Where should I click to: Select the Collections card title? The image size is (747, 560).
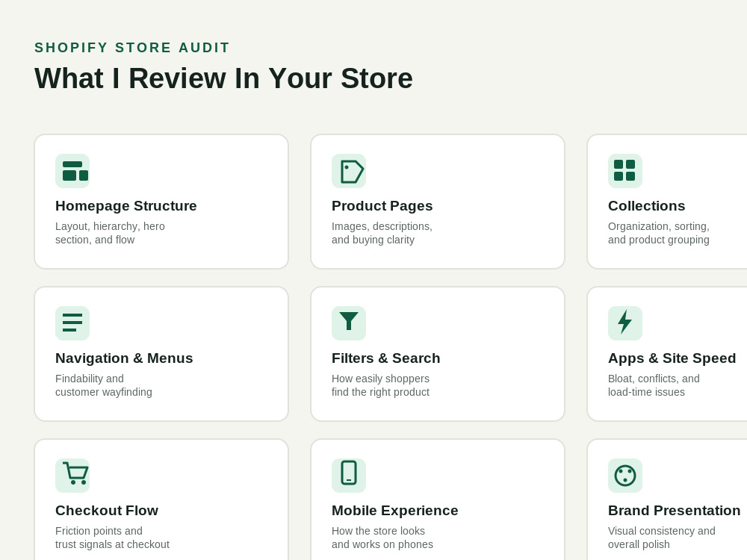point(646,206)
